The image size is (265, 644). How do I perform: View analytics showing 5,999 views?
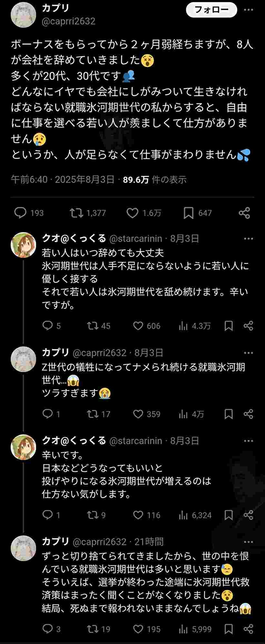click(x=183, y=629)
